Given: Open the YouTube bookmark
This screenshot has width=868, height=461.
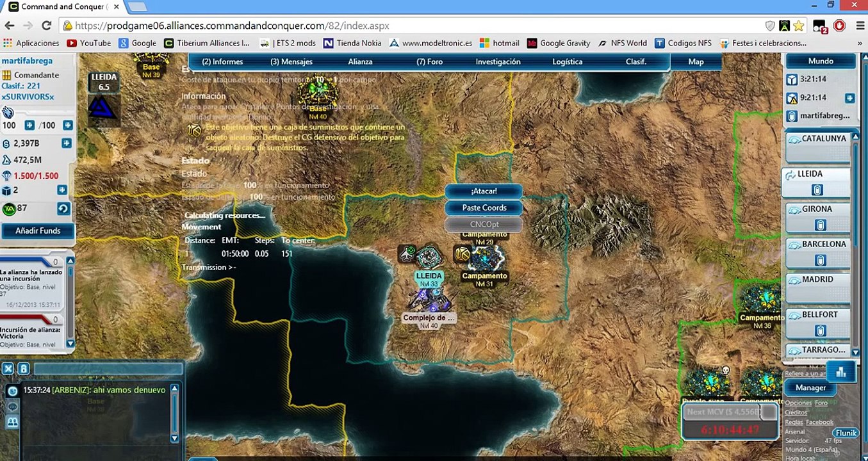Looking at the screenshot, I should (x=88, y=43).
